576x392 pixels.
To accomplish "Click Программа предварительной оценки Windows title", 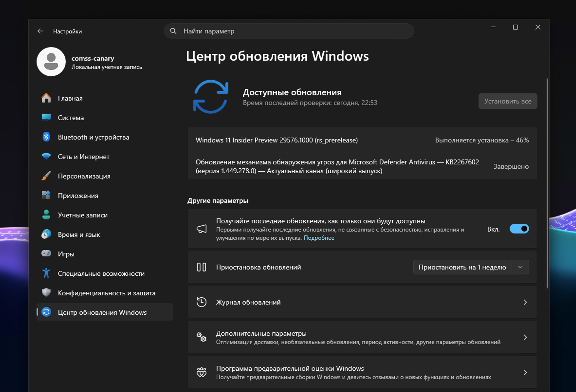I will click(290, 368).
